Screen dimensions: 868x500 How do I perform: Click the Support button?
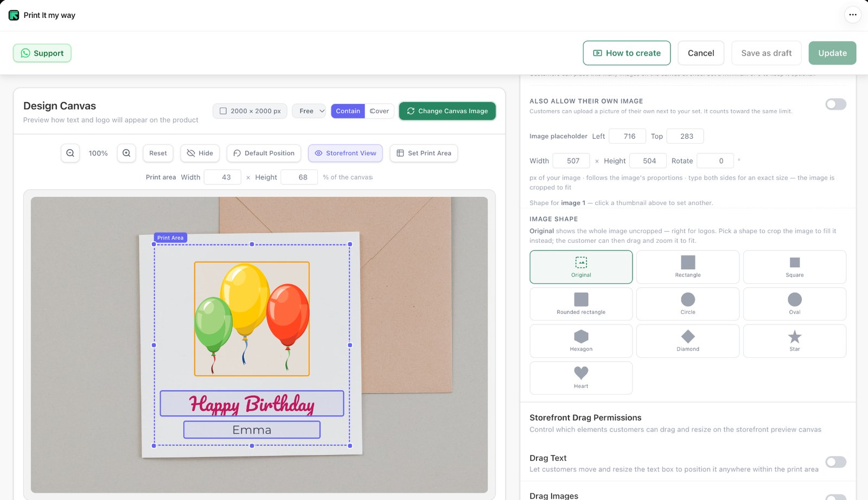pyautogui.click(x=42, y=53)
